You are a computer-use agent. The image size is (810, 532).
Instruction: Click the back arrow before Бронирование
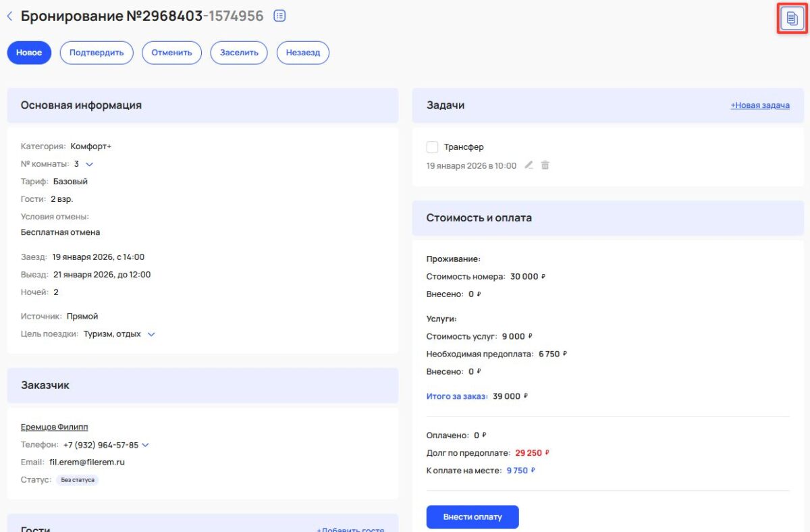(x=9, y=15)
